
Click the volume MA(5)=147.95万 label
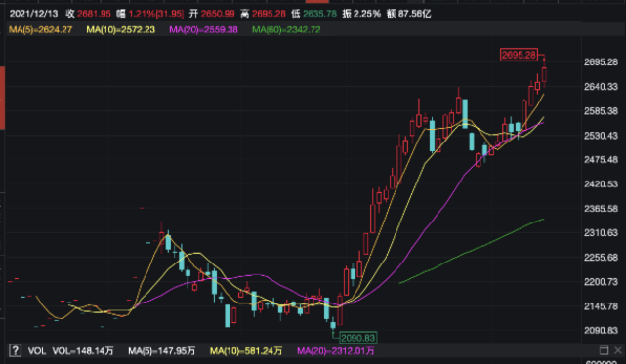point(162,351)
